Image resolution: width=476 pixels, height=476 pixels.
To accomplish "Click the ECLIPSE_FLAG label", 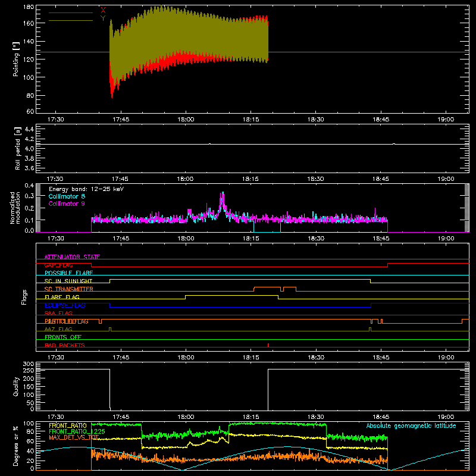I will 65,305.
